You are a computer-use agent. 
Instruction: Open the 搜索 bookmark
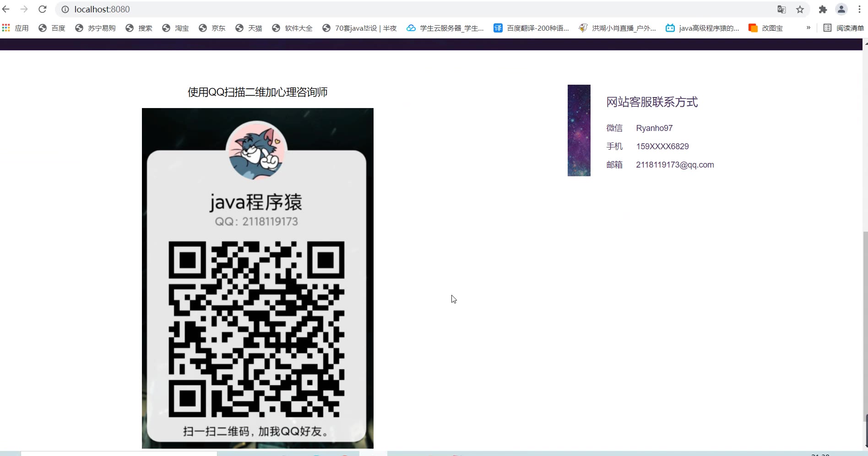(x=139, y=28)
